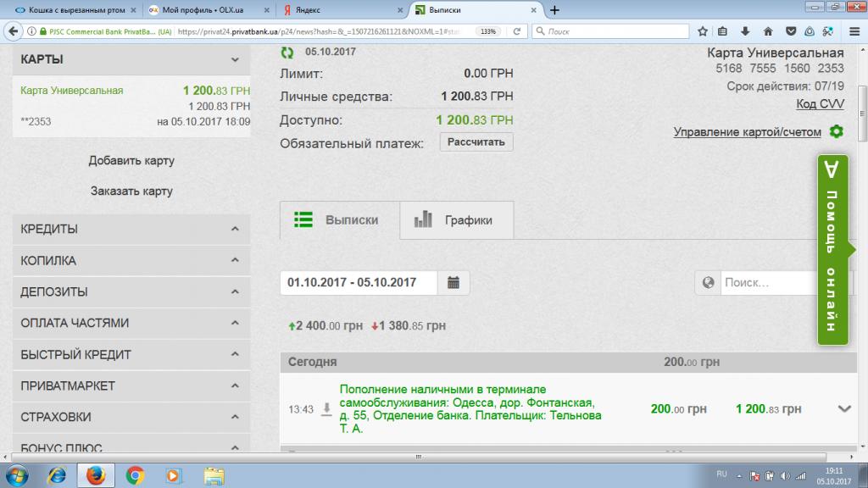Close the Яндекс browser tab
The height and width of the screenshot is (488, 868).
pos(400,10)
